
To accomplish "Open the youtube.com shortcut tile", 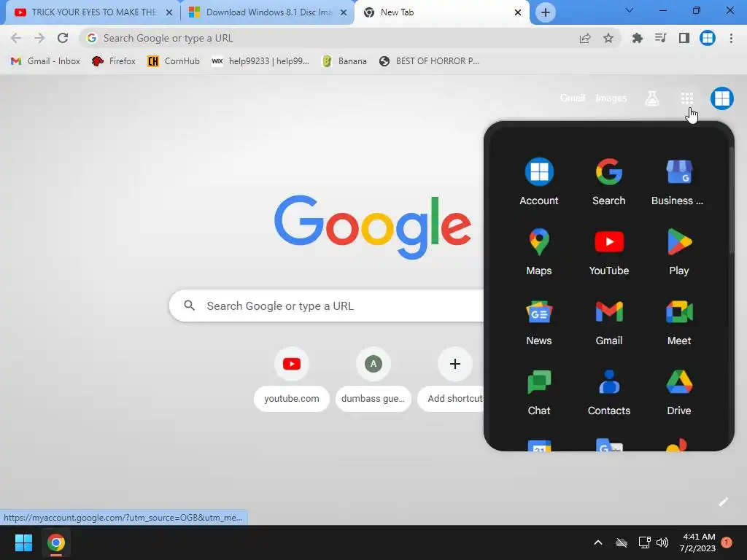I will (x=292, y=379).
